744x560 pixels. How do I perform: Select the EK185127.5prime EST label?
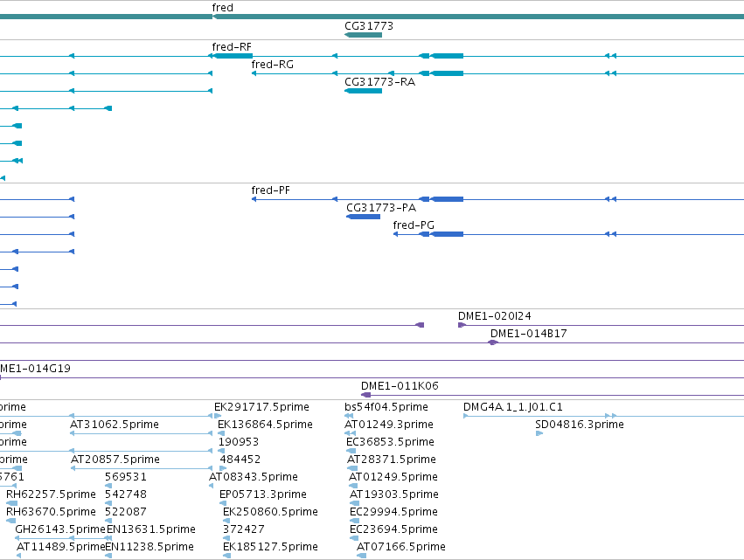tap(270, 547)
